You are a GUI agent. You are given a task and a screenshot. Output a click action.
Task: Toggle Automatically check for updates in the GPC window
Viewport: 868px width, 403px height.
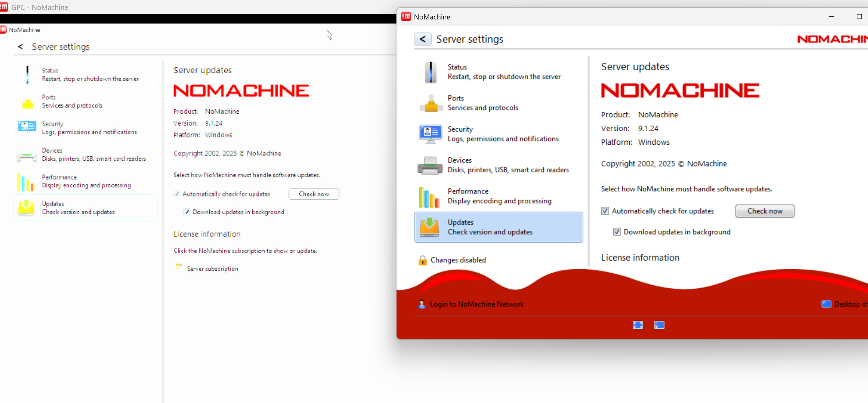177,194
